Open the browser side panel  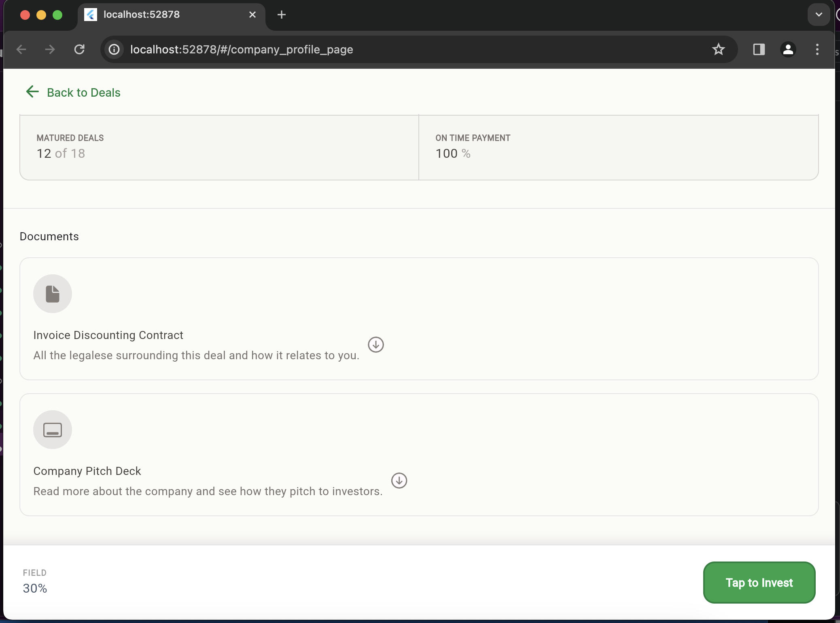759,49
